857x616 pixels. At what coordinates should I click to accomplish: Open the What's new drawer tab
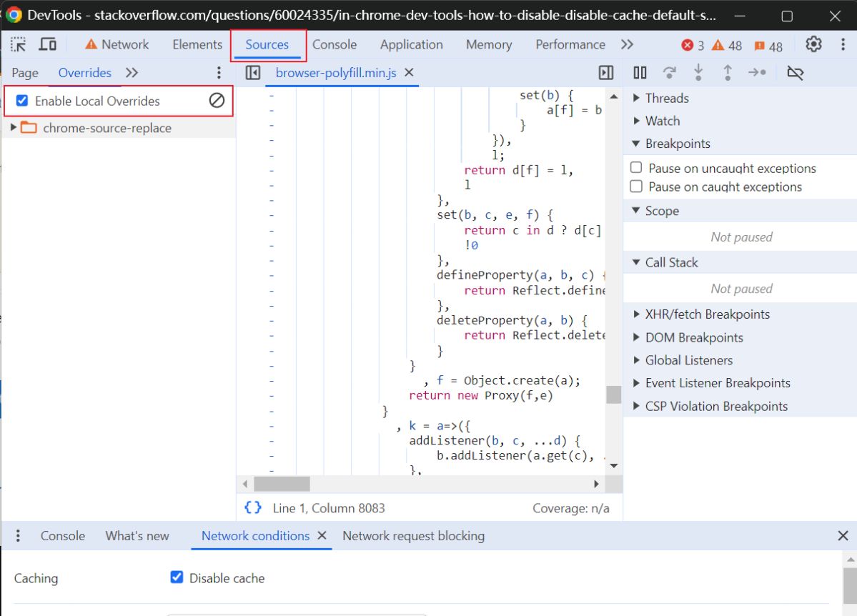click(137, 536)
